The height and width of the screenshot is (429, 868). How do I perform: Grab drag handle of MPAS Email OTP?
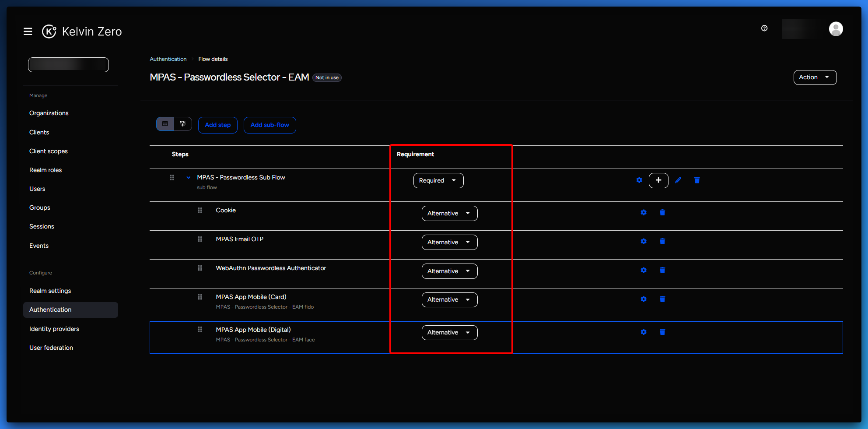point(200,239)
